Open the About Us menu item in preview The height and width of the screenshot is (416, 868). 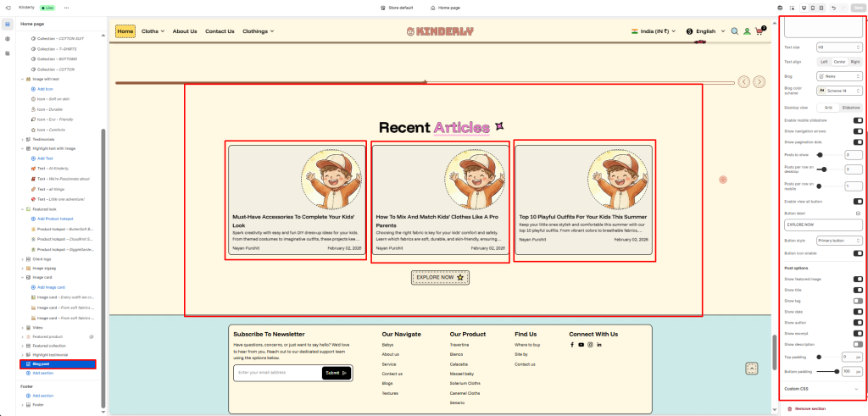(185, 31)
